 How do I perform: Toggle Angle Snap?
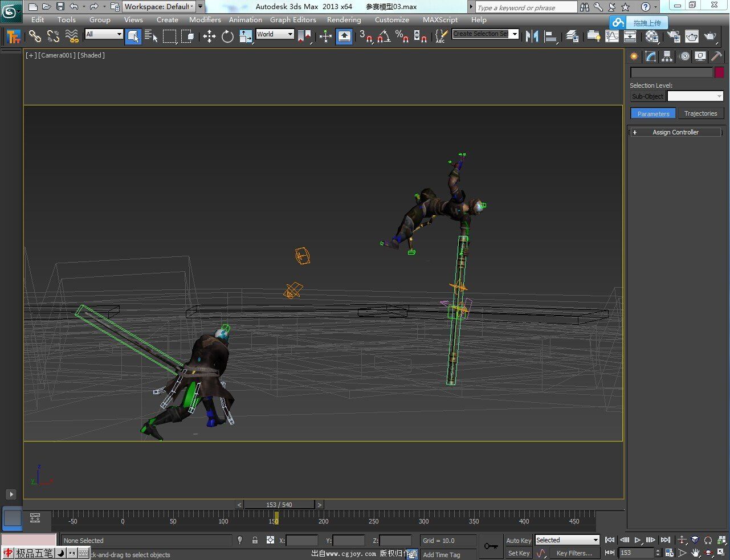(384, 36)
